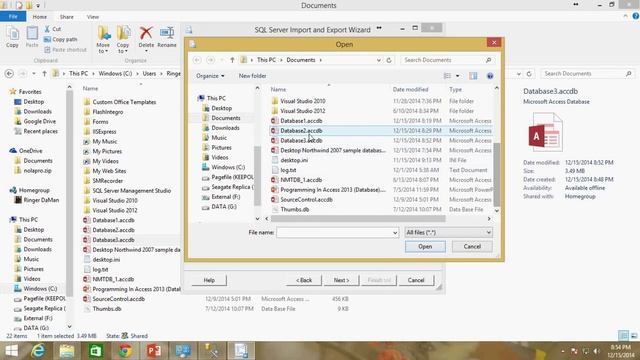Toggle the preview pane in Open dialog

(x=473, y=76)
